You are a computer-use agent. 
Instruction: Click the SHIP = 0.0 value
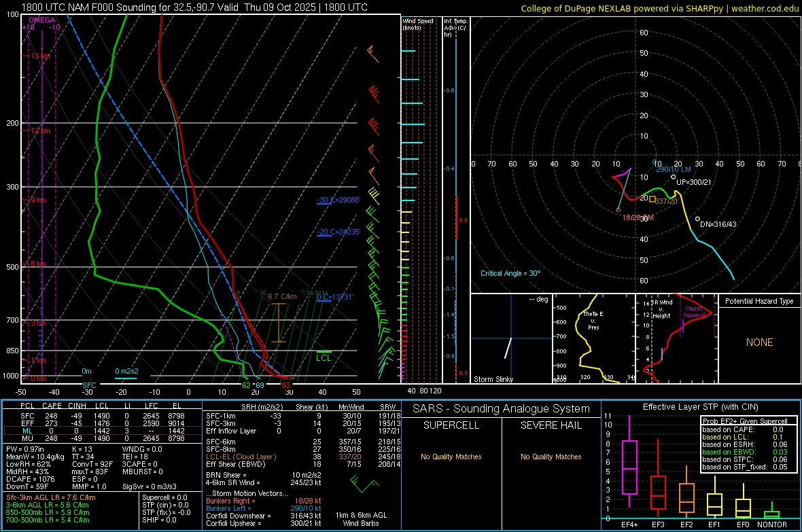(x=159, y=520)
